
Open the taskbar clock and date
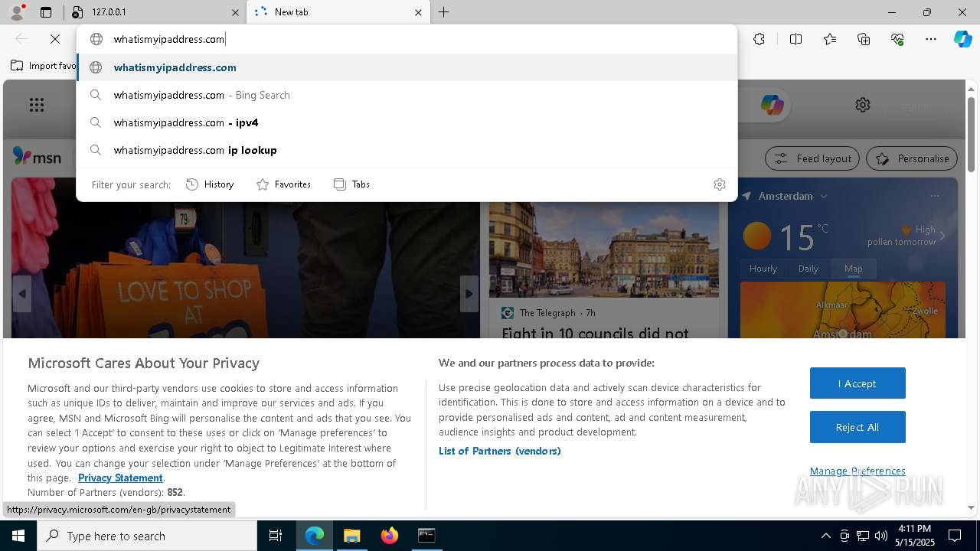tap(914, 536)
